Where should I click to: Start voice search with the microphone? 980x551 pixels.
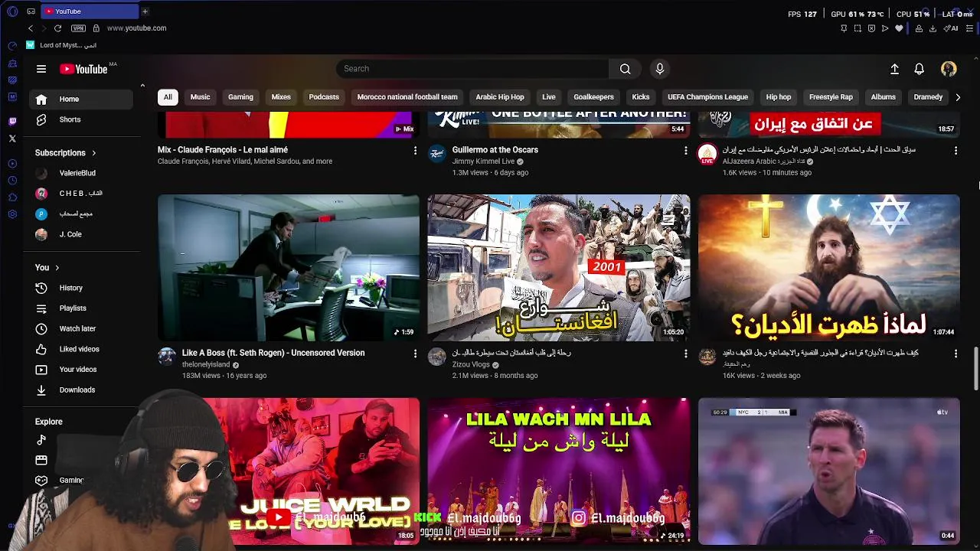[x=660, y=69]
